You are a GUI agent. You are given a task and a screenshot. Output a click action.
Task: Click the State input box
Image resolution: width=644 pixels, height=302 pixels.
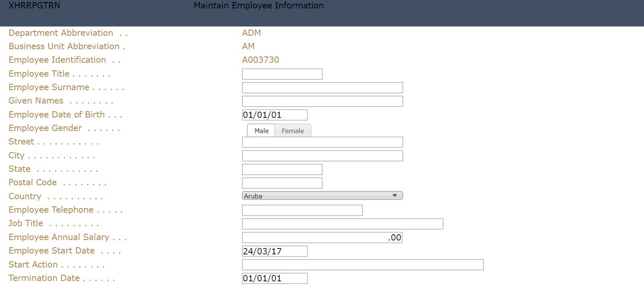point(282,169)
